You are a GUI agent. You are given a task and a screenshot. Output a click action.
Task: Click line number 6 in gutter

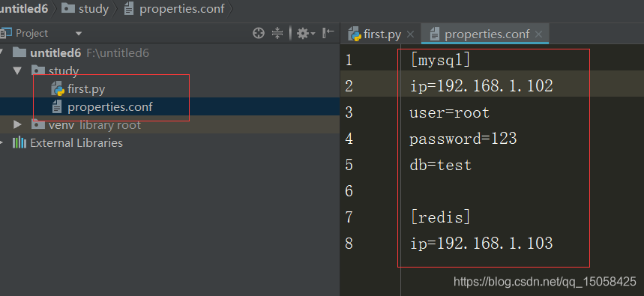pyautogui.click(x=349, y=191)
